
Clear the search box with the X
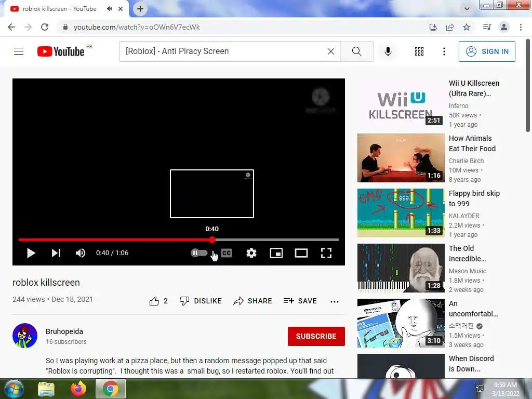coord(331,51)
